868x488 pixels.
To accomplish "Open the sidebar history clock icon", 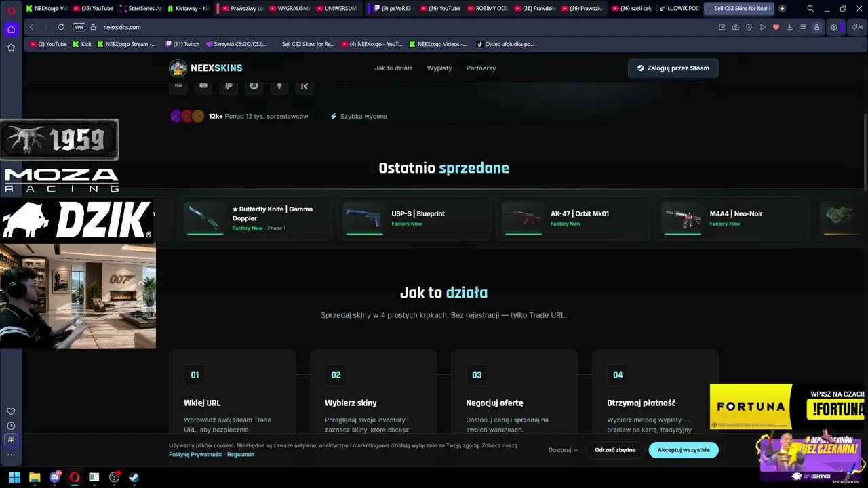I will pyautogui.click(x=11, y=426).
